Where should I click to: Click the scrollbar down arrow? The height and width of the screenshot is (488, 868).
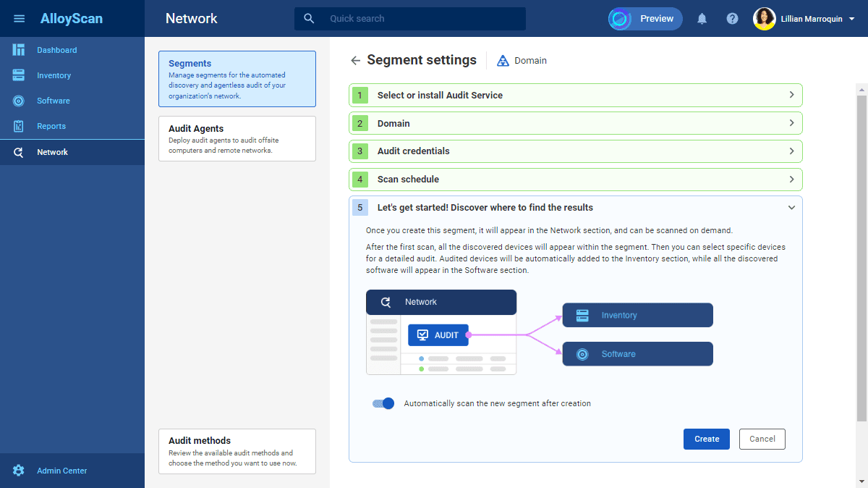(861, 481)
